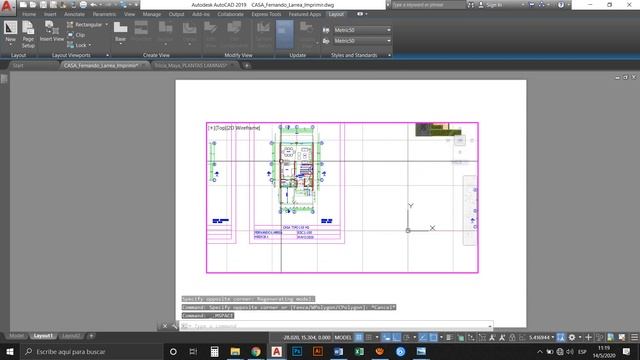Click the Quick Properties icon in status bar
This screenshot has height=360, width=640.
pyautogui.click(x=599, y=337)
